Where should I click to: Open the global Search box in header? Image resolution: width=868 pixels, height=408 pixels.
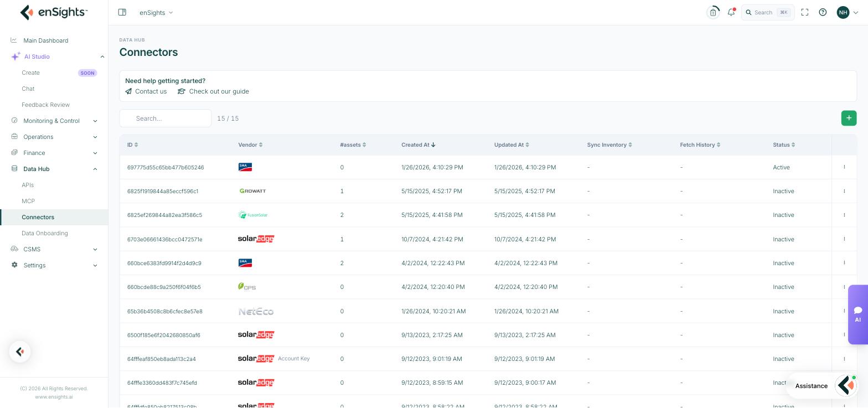(x=768, y=12)
